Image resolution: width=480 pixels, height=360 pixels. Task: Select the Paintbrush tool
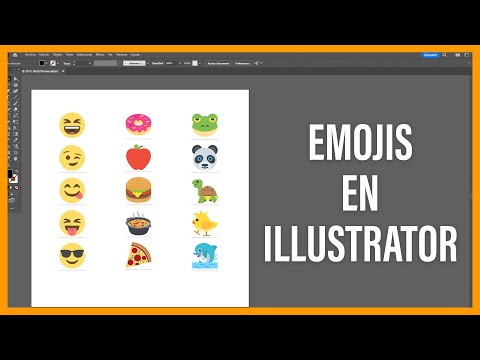pyautogui.click(x=16, y=103)
